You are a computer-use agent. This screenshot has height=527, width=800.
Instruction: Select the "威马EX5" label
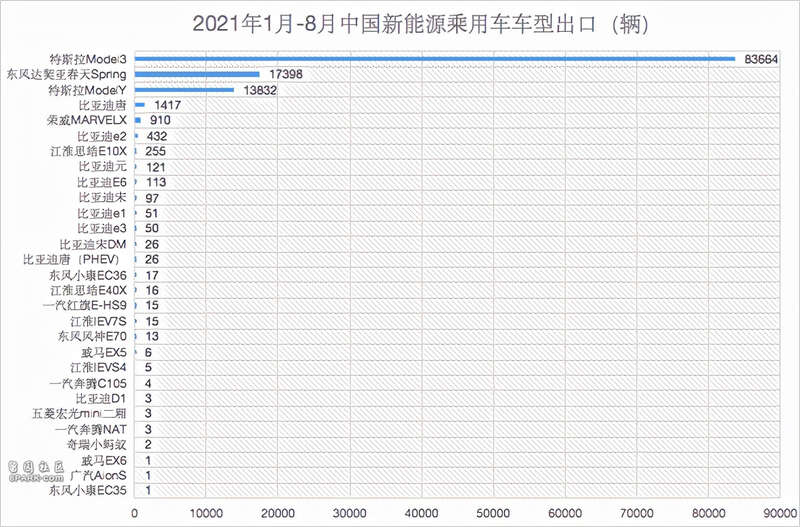104,353
